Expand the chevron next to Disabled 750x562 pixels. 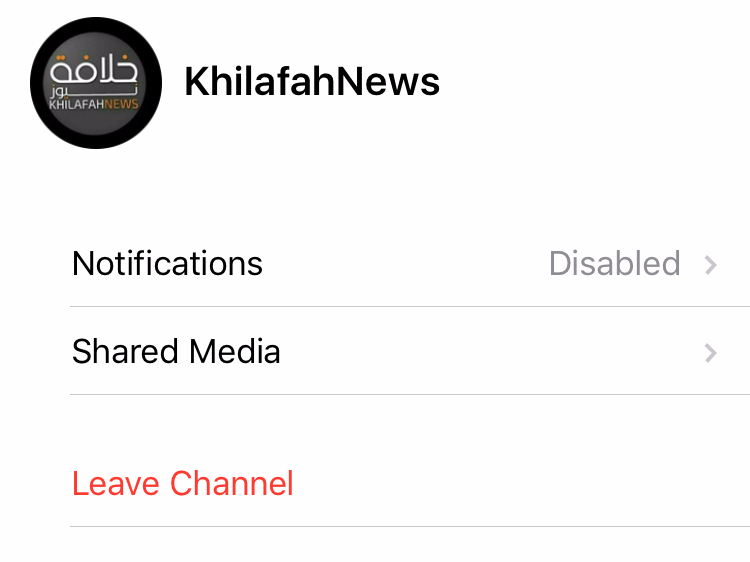tap(711, 264)
